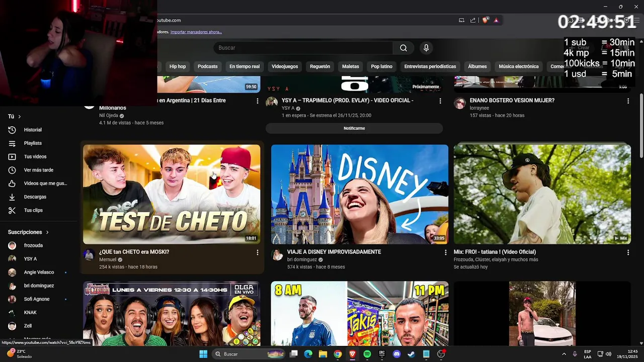Open Discord from the taskbar
The height and width of the screenshot is (362, 644).
(x=396, y=354)
